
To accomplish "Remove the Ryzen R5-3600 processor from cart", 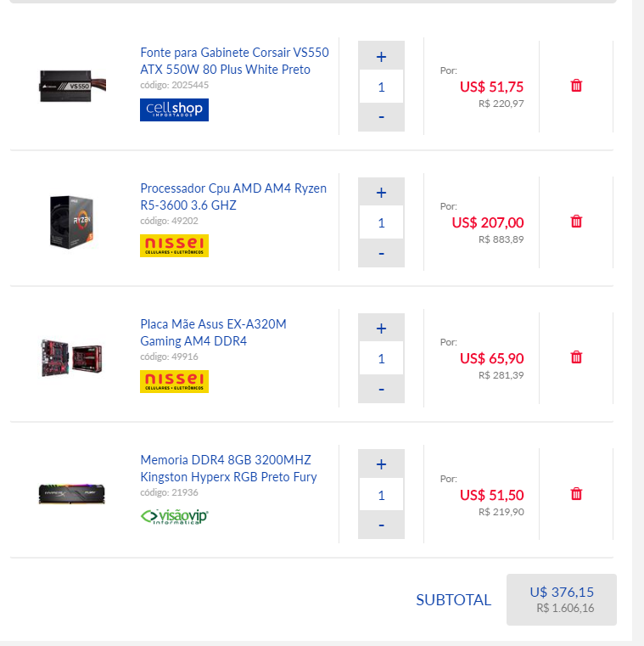I will pos(576,222).
